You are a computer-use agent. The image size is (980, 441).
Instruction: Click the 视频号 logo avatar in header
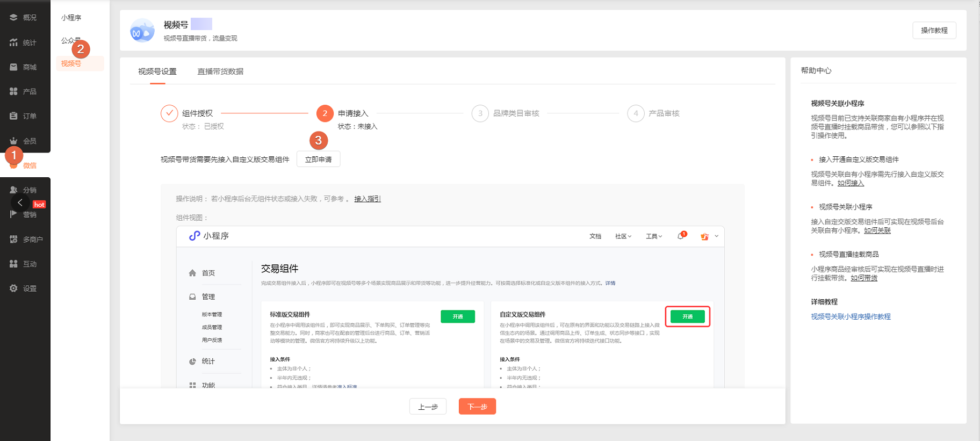(142, 31)
